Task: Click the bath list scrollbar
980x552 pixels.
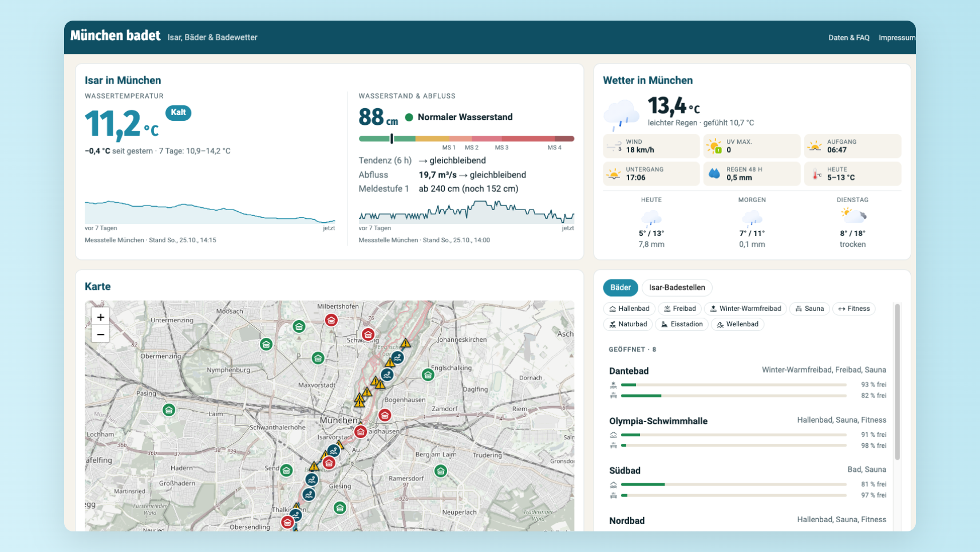Action: tap(897, 381)
